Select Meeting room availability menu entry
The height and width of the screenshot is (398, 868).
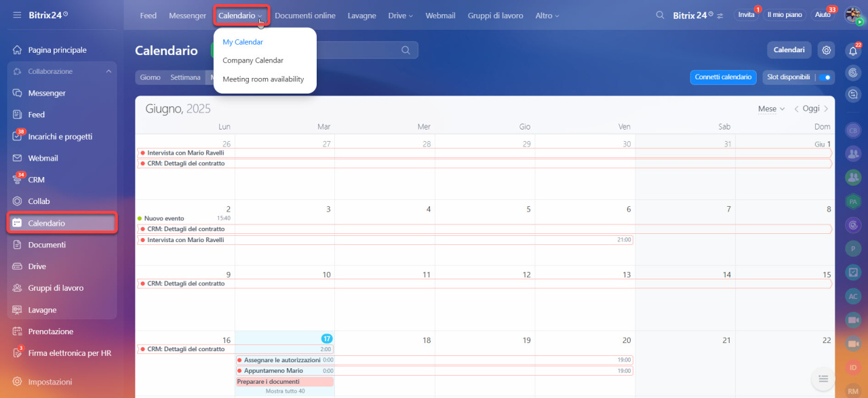point(264,79)
